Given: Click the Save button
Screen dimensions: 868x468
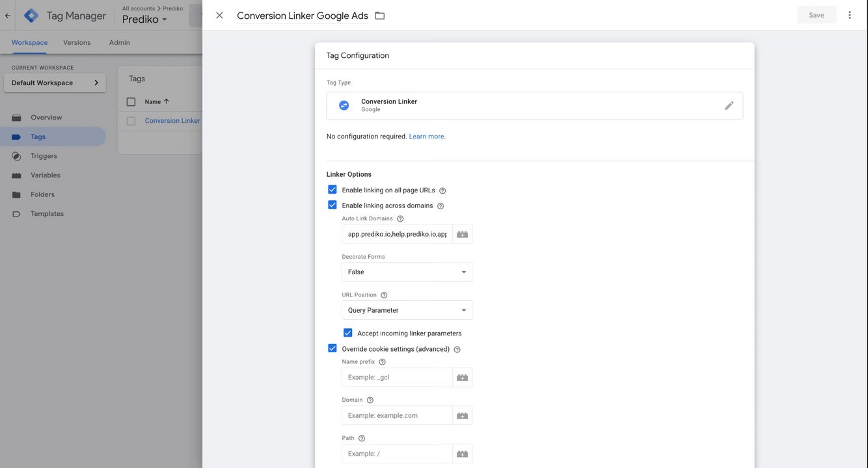Looking at the screenshot, I should point(816,15).
